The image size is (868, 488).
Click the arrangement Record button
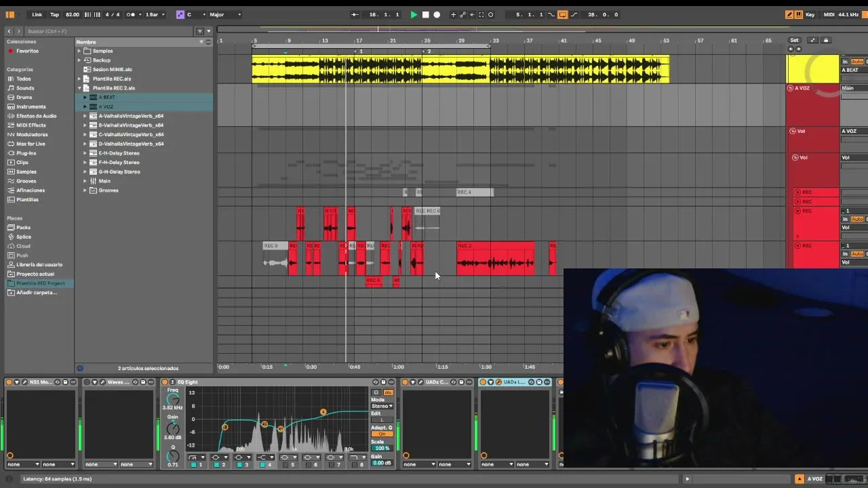click(x=437, y=14)
